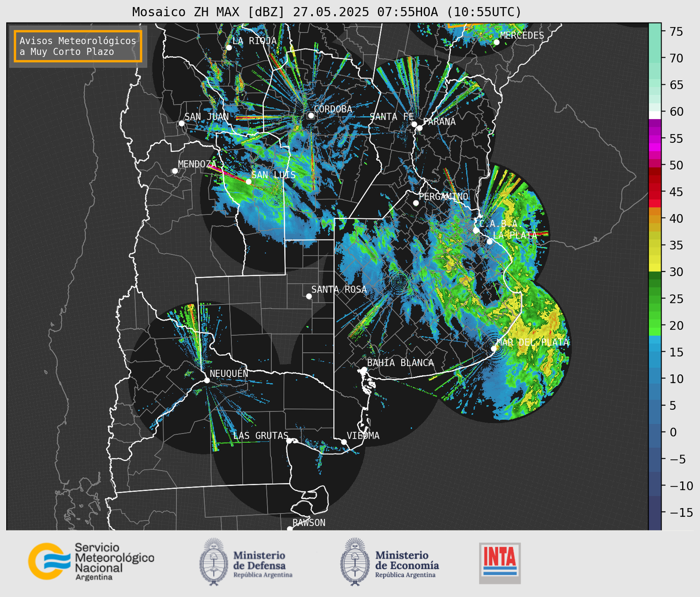Select the Neuquén city marker
Screen dimensions: 700x597
pyautogui.click(x=207, y=380)
